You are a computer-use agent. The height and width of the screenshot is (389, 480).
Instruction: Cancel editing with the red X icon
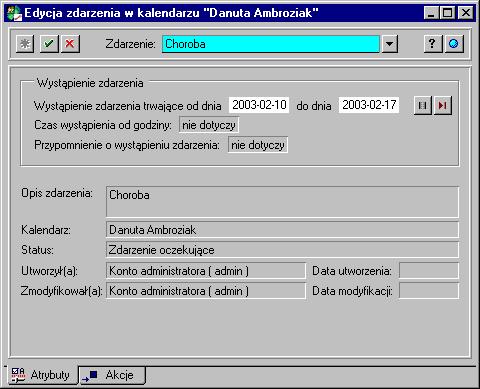(70, 44)
